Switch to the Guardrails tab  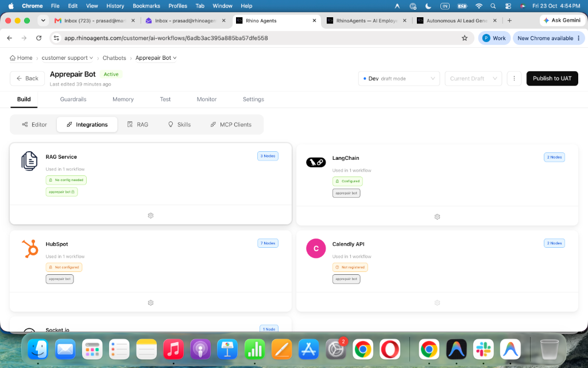73,99
